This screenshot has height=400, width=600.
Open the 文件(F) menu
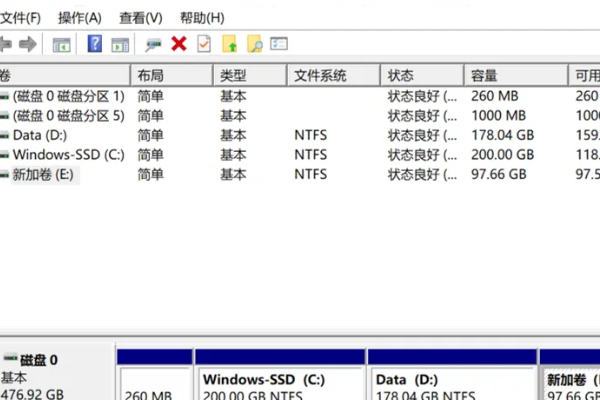click(x=21, y=18)
